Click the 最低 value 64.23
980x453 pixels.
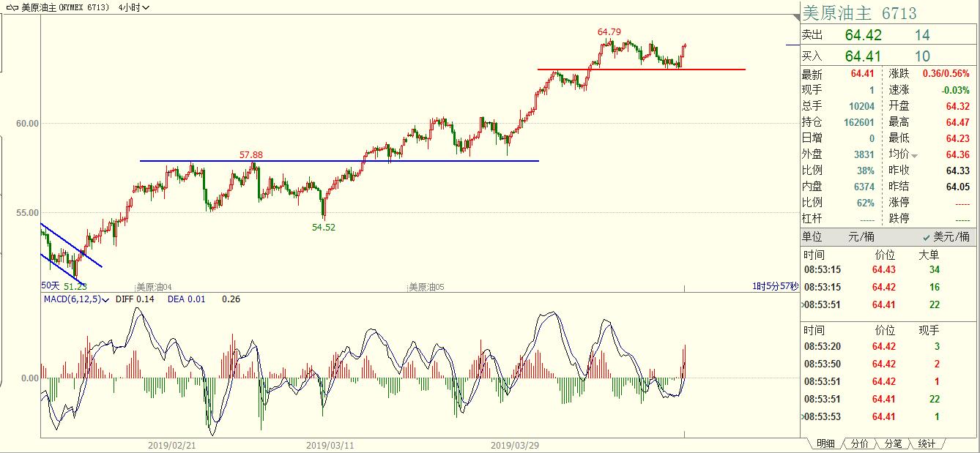pyautogui.click(x=958, y=139)
